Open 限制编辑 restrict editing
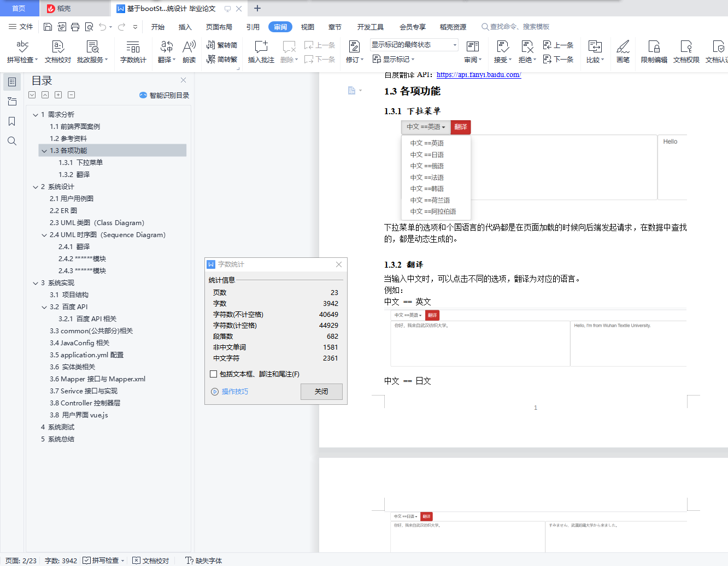Image resolution: width=728 pixels, height=566 pixels. click(x=654, y=51)
